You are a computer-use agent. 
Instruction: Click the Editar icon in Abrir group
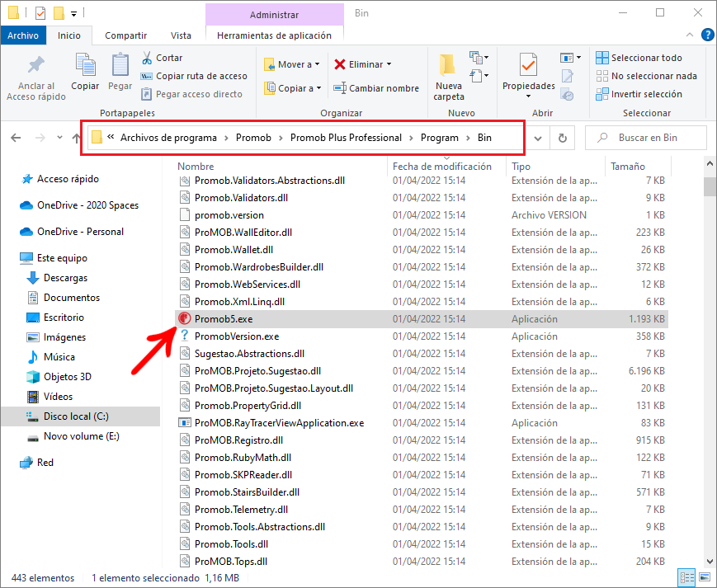point(567,76)
